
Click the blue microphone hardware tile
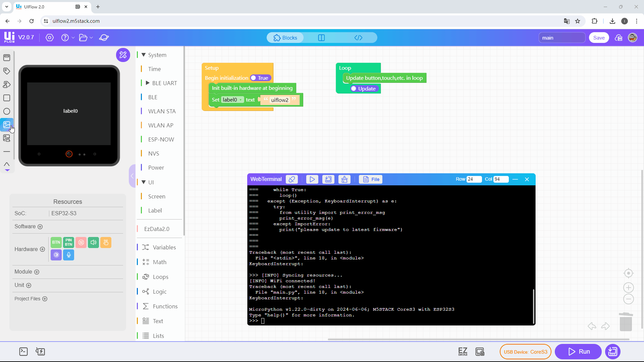(x=68, y=255)
